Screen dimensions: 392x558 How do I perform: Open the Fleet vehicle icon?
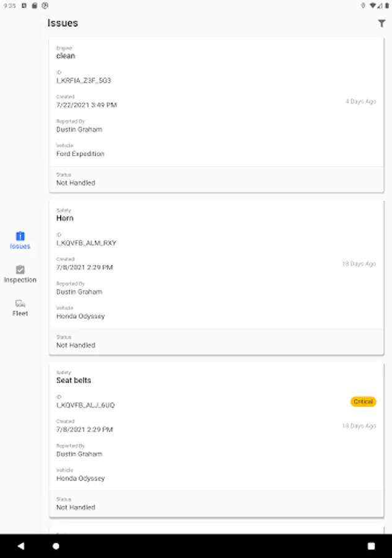click(20, 303)
